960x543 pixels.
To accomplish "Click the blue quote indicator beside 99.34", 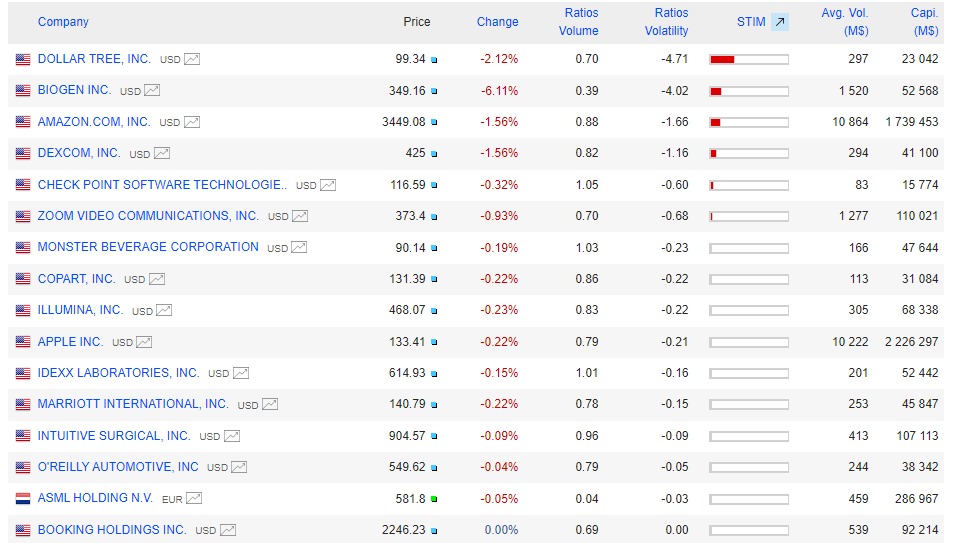I will coord(434,60).
